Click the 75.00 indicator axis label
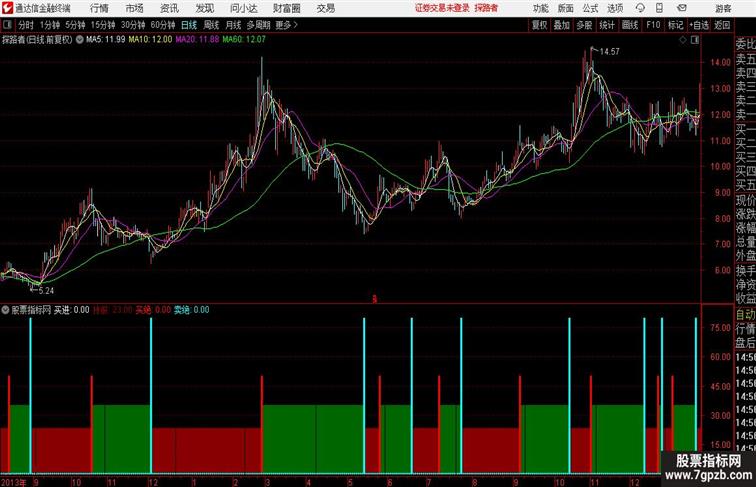The image size is (756, 487). [720, 327]
